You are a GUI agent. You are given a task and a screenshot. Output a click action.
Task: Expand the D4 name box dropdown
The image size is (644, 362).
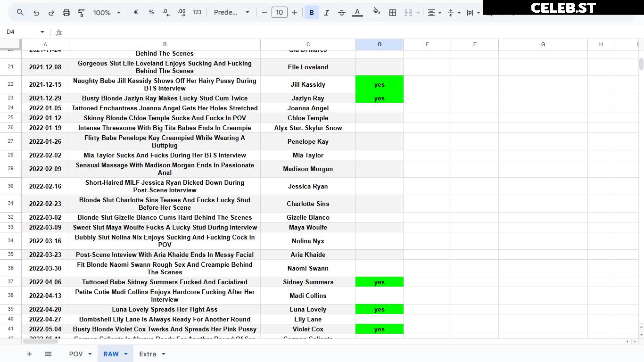42,32
